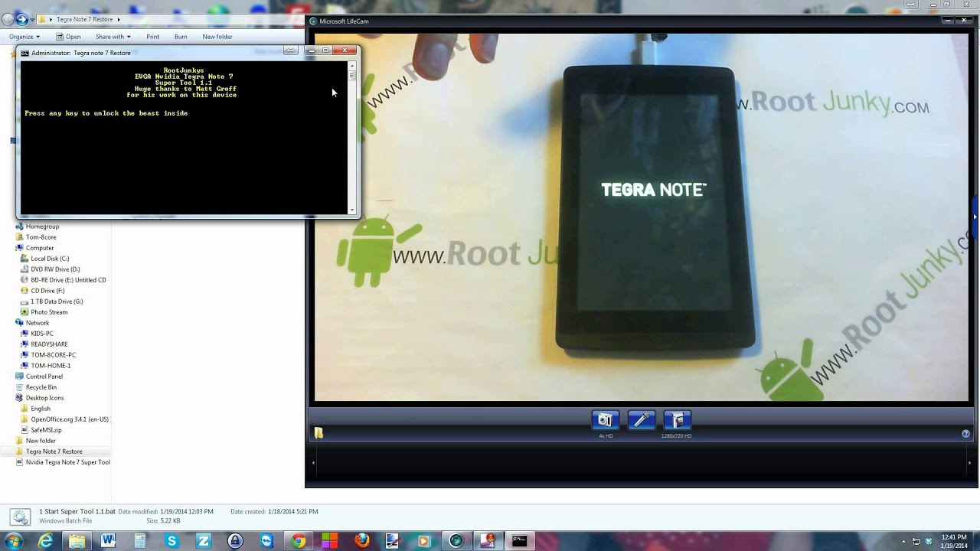Click Tegra Note 7 Restore in address bar
Screen dimensions: 980x551
84,19
